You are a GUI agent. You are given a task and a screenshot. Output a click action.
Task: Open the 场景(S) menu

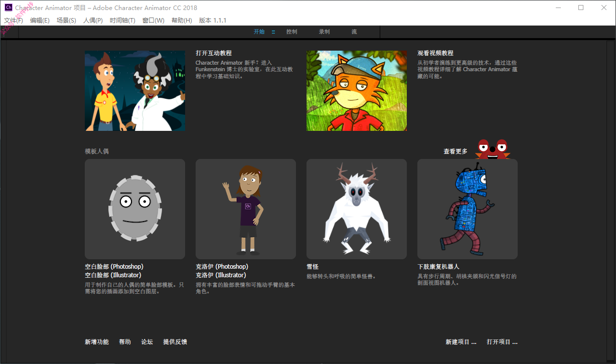66,21
